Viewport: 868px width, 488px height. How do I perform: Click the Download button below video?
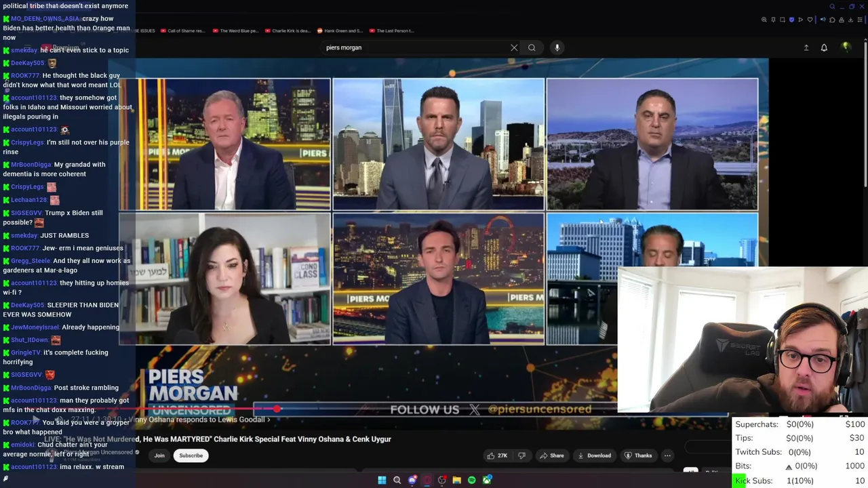click(x=594, y=455)
